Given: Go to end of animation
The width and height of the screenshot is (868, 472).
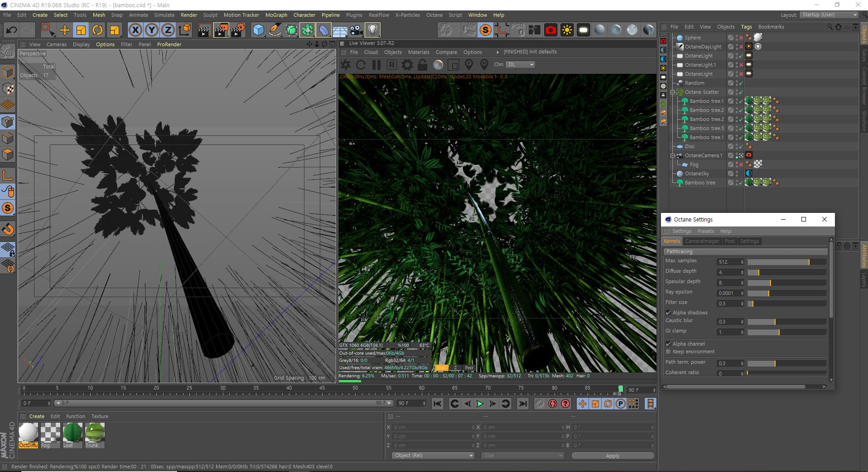Looking at the screenshot, I should tap(522, 404).
